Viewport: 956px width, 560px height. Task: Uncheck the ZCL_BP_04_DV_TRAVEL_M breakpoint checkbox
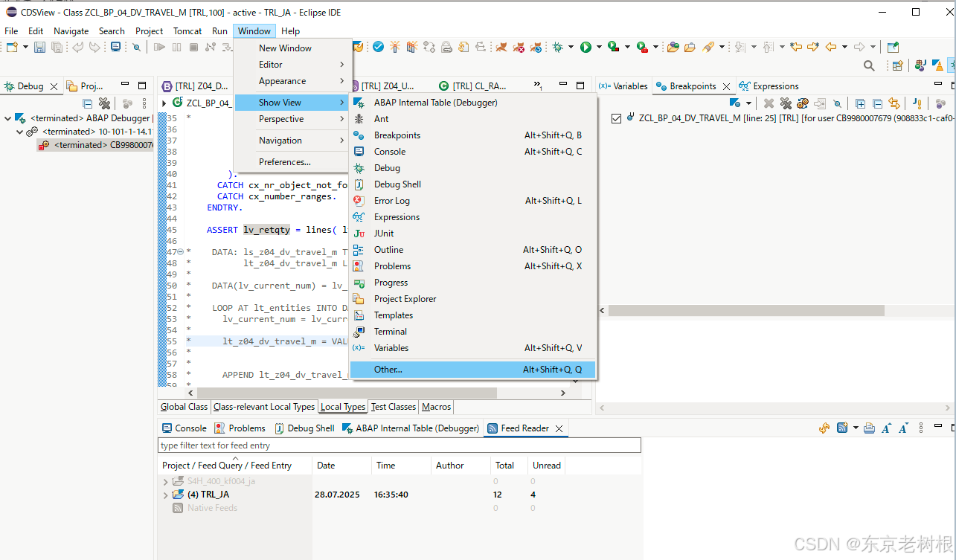616,118
